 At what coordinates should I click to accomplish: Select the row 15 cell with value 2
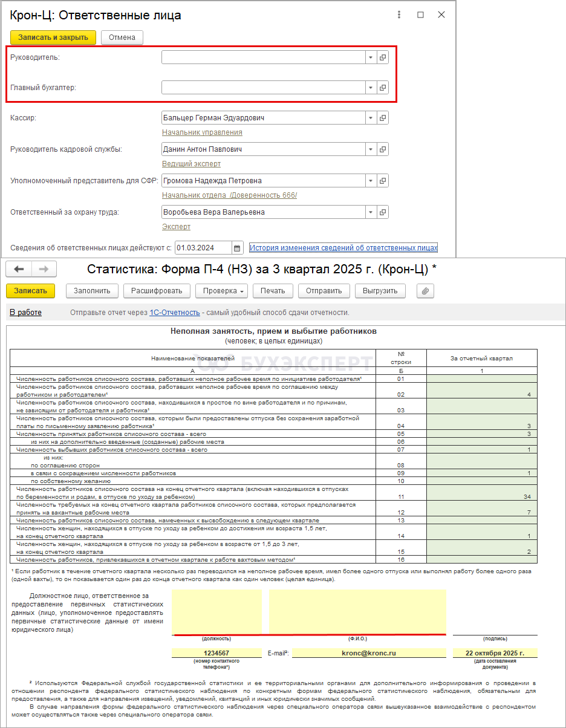(482, 548)
